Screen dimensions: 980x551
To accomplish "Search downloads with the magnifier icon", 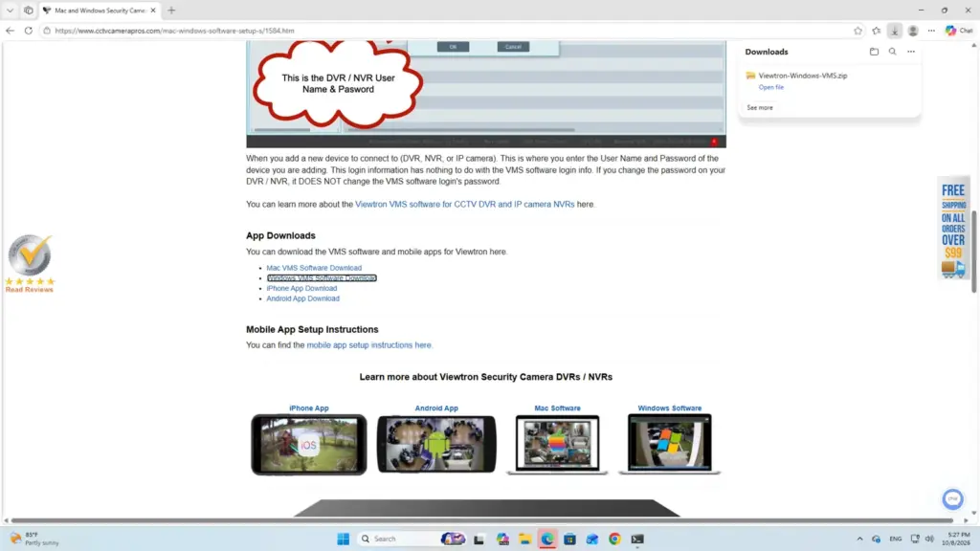I will tap(893, 52).
